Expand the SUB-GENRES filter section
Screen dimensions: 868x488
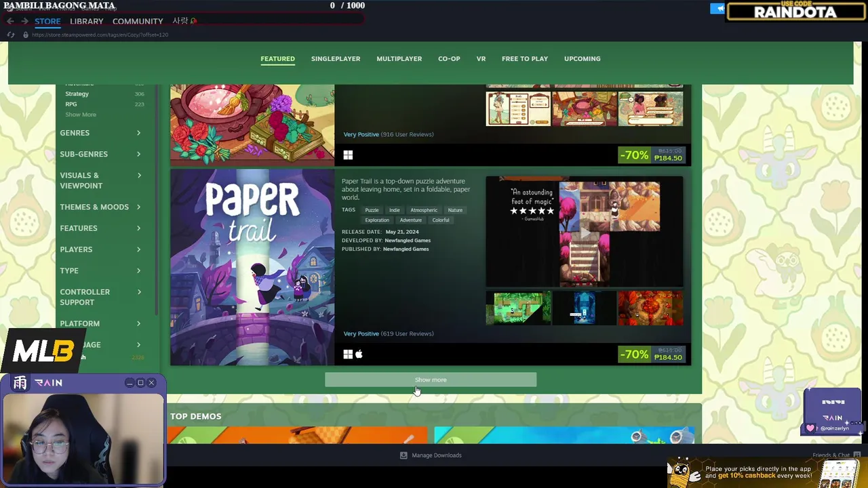coord(100,154)
